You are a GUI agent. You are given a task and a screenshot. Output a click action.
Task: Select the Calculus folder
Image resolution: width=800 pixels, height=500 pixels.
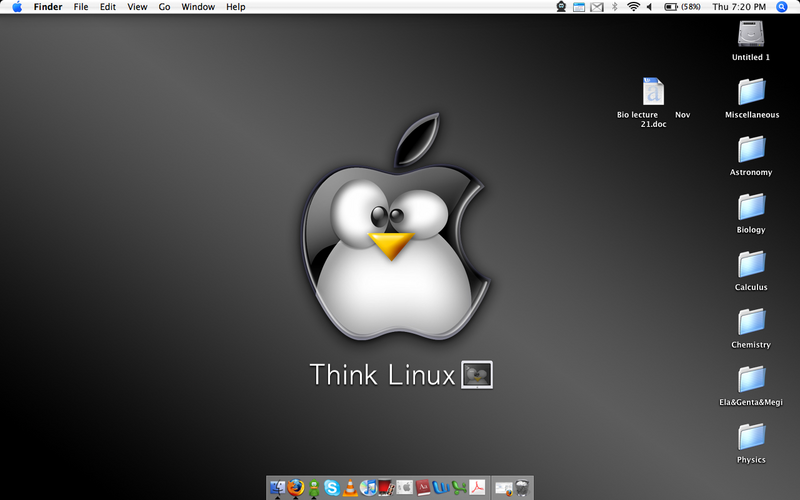pos(751,271)
